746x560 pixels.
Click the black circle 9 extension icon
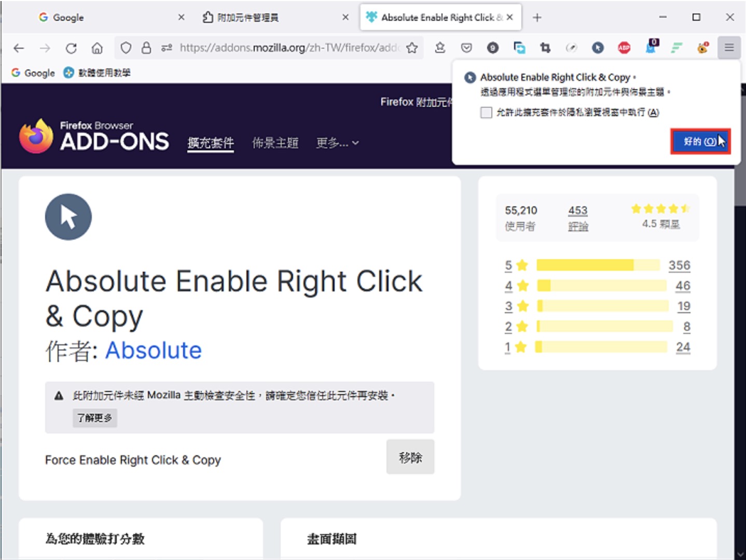pos(493,48)
